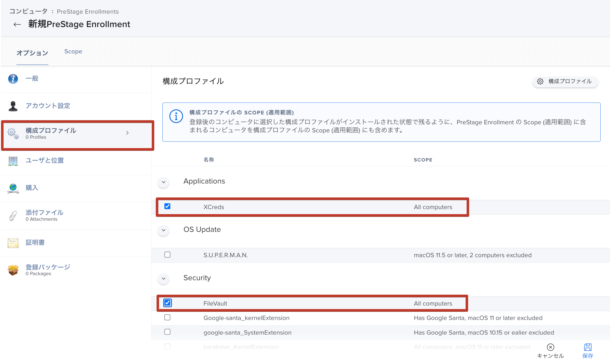Click the 保存 label

tap(588, 356)
